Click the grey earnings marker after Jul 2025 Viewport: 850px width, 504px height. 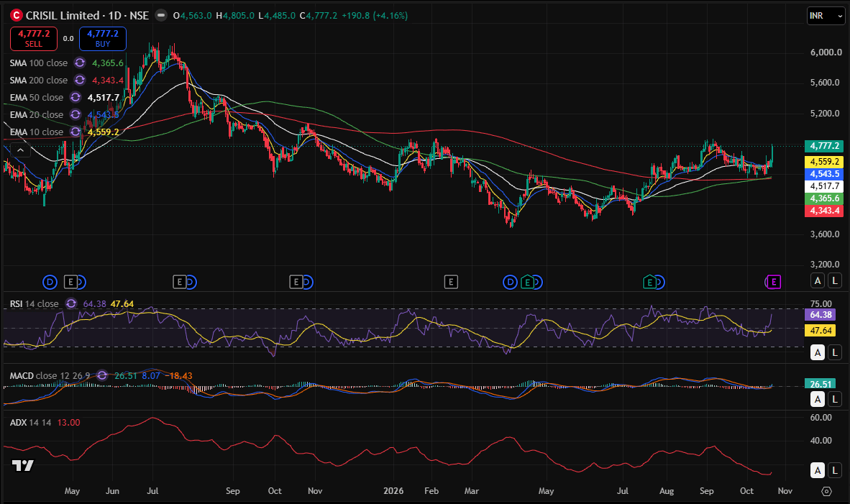pos(180,282)
